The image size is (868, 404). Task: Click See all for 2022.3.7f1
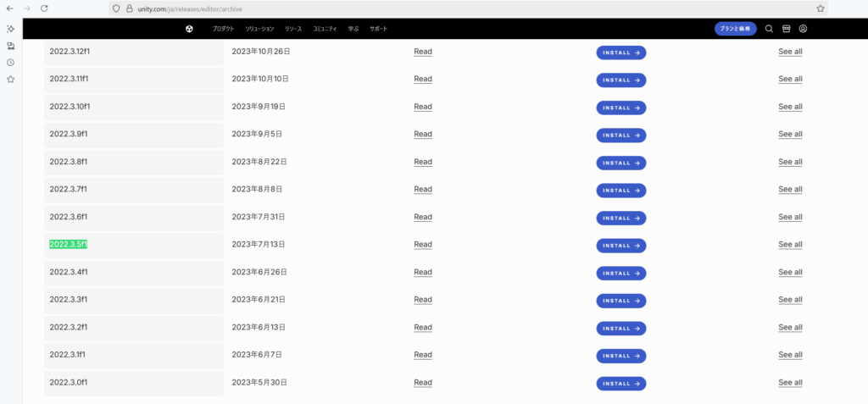click(x=790, y=189)
